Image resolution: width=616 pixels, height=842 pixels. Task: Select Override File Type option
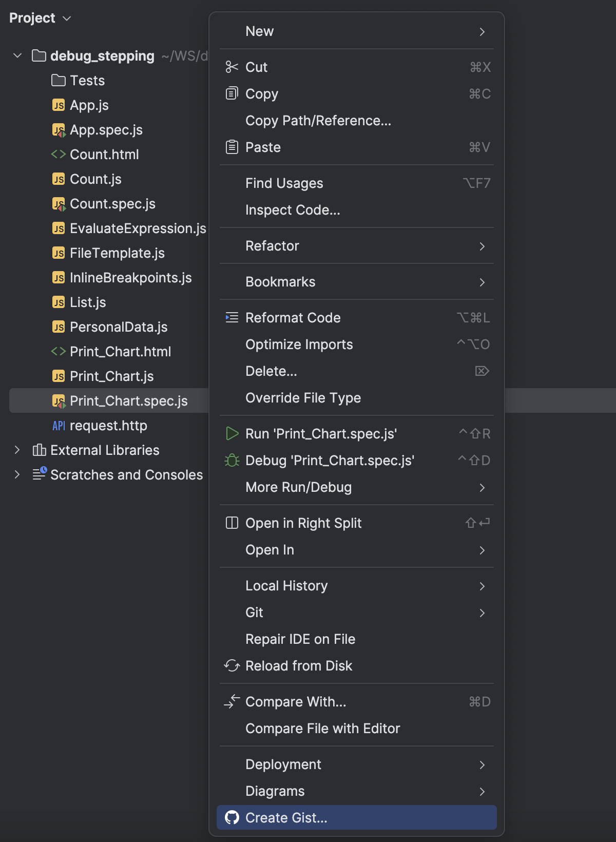pyautogui.click(x=303, y=398)
